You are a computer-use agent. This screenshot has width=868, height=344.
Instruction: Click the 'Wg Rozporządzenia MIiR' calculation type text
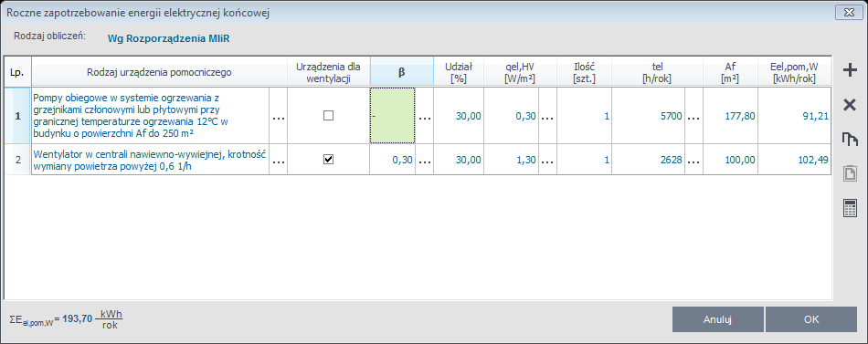(168, 38)
